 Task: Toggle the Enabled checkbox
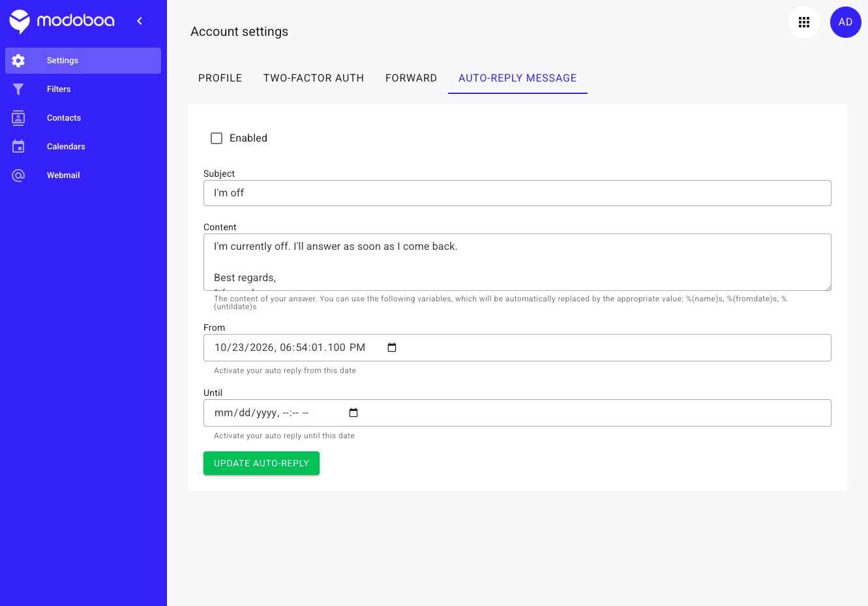pos(217,138)
